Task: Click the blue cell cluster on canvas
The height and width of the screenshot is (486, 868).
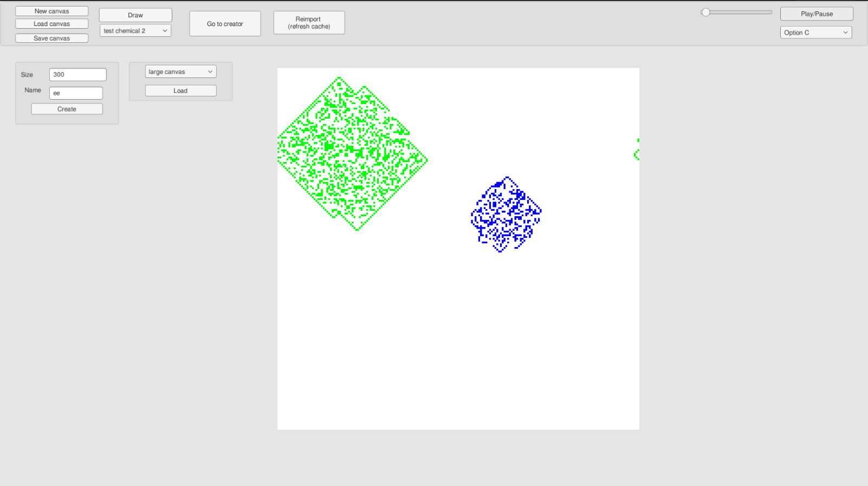Action: [x=506, y=215]
